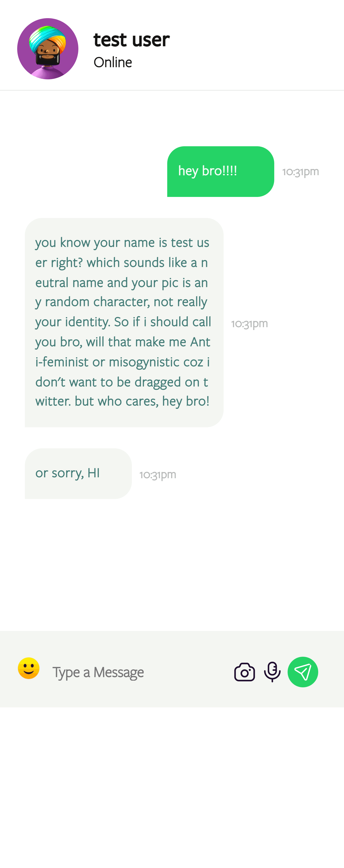344x868 pixels.
Task: Click the "Online" status text
Action: tap(113, 62)
